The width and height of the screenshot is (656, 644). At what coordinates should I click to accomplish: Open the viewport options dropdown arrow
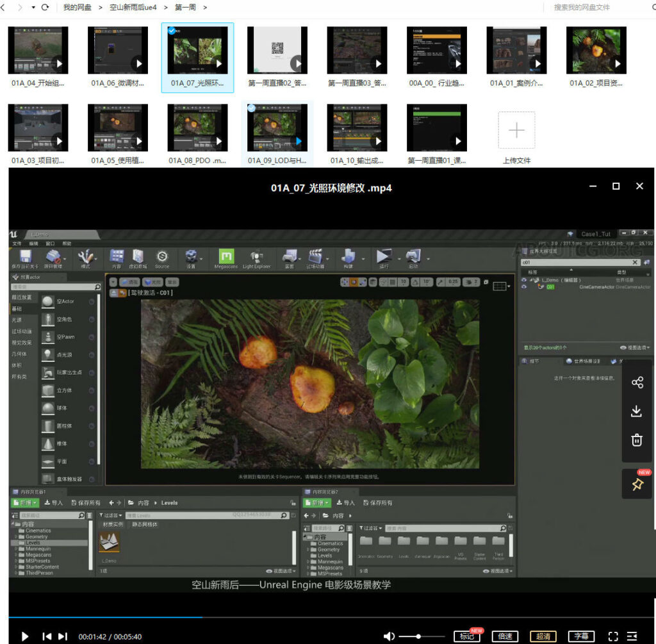(x=113, y=282)
